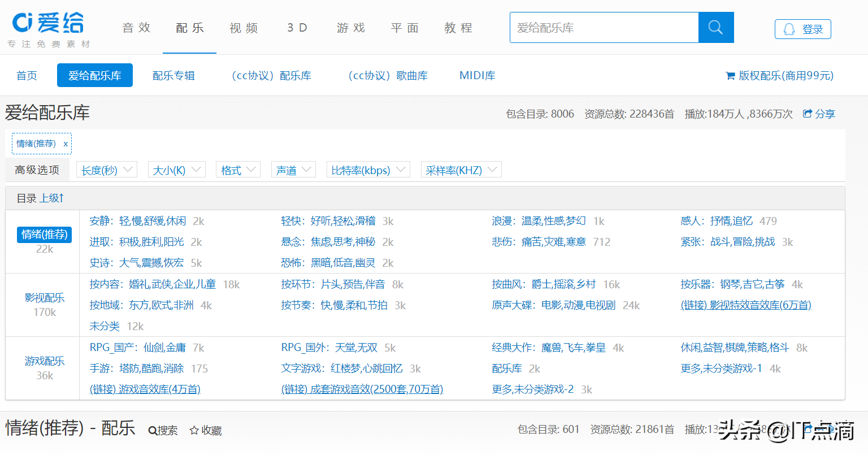Expand the 采样率(KHZ) dropdown
Image resolution: width=868 pixels, height=455 pixels.
pos(461,170)
